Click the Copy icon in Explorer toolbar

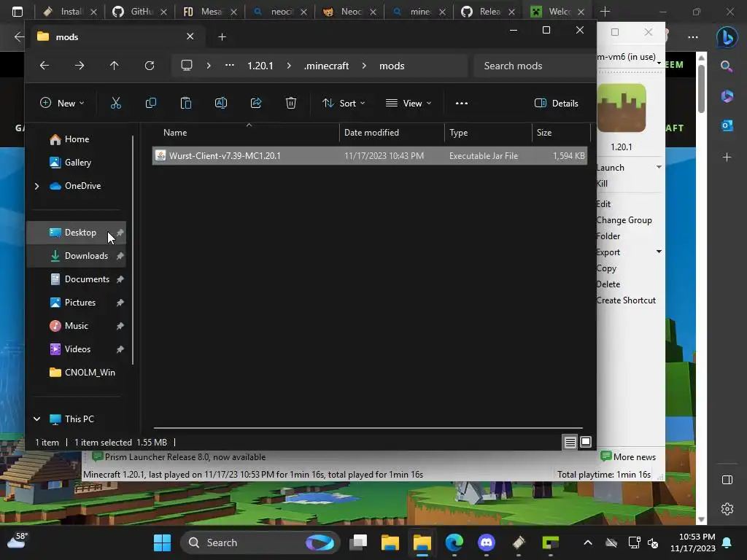[x=150, y=103]
